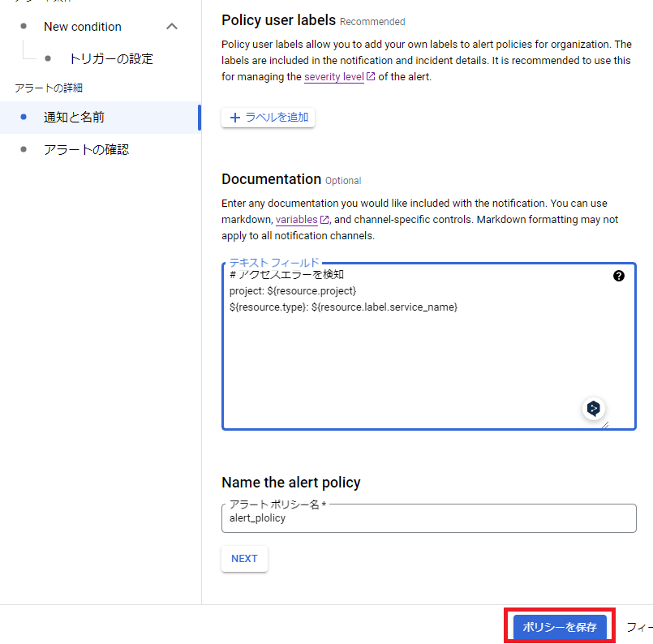
Task: Click the hexagon extension icon in textarea
Action: 593,408
